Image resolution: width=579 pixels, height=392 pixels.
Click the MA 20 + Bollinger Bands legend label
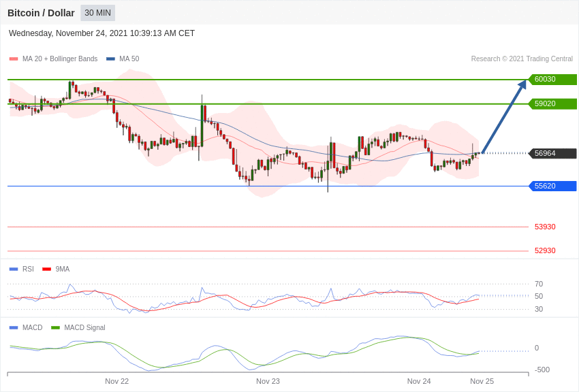[60, 59]
